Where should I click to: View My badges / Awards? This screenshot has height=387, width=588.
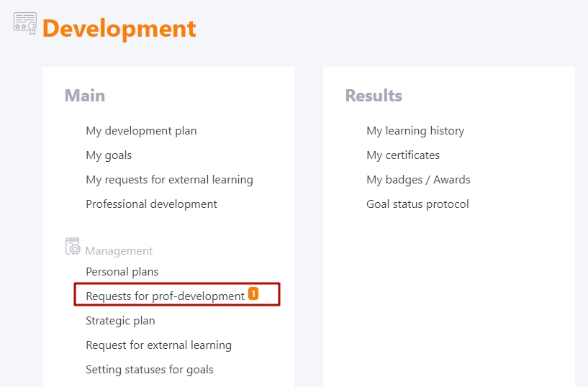tap(418, 180)
